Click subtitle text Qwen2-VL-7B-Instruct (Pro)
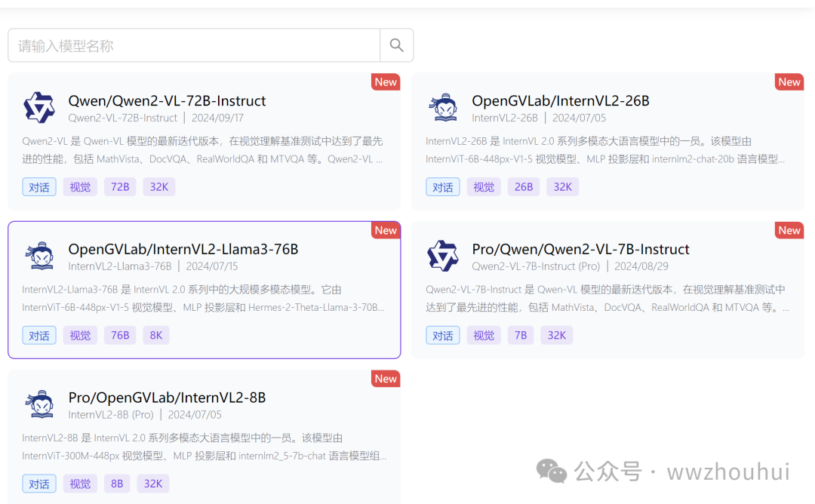 click(536, 266)
